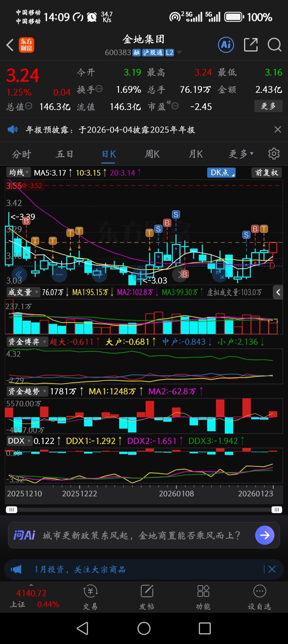Go back using the top-left arrow
The image size is (288, 644).
pos(10,45)
